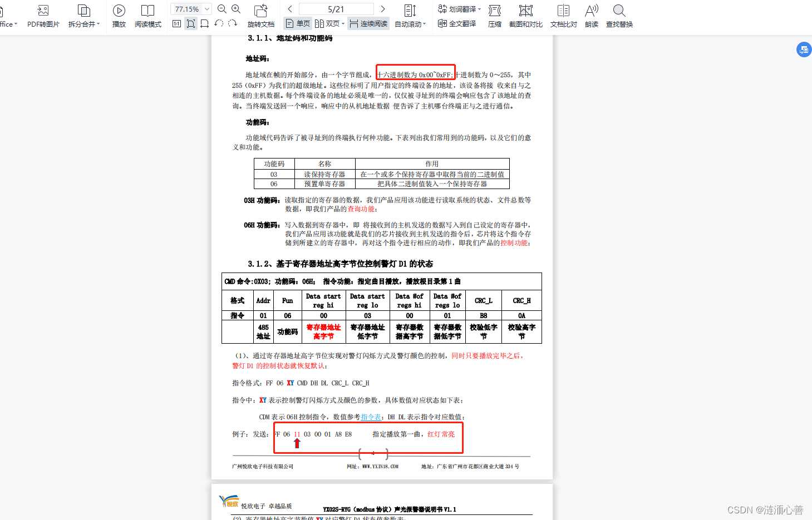Click table cell 预置单寄存器
The width and height of the screenshot is (812, 520).
tap(324, 184)
